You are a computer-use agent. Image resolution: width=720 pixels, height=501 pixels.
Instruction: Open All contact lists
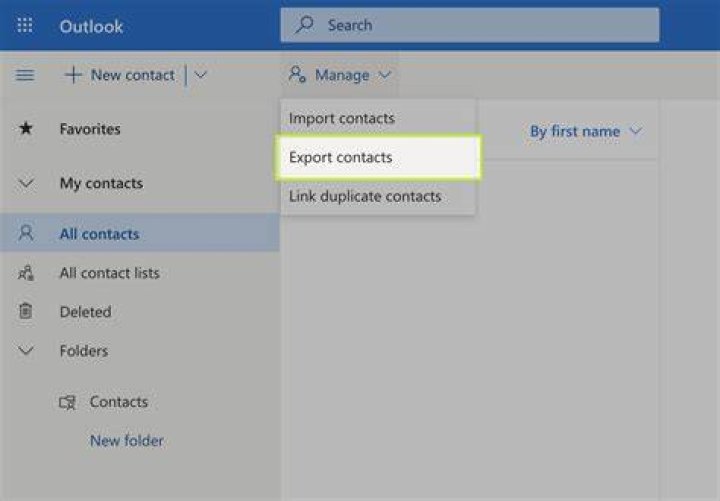point(110,273)
